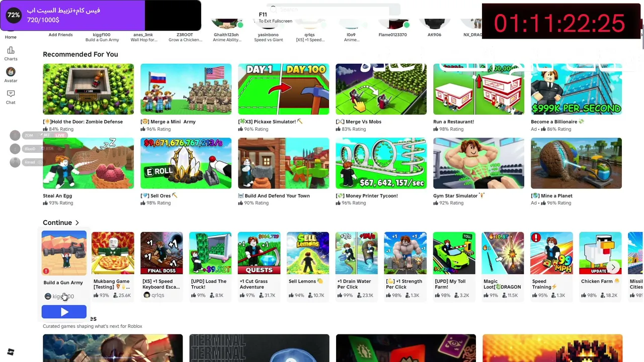Open the Steal An Egg thumbnail
The width and height of the screenshot is (644, 362).
(88, 163)
